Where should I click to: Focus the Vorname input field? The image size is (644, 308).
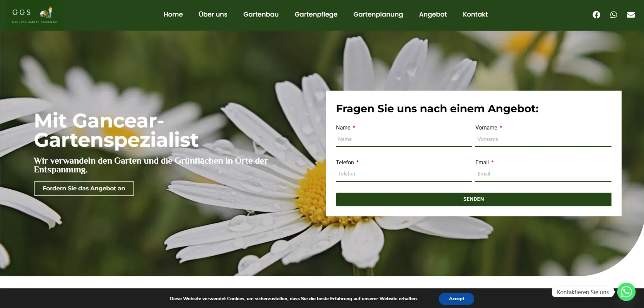[x=543, y=140]
